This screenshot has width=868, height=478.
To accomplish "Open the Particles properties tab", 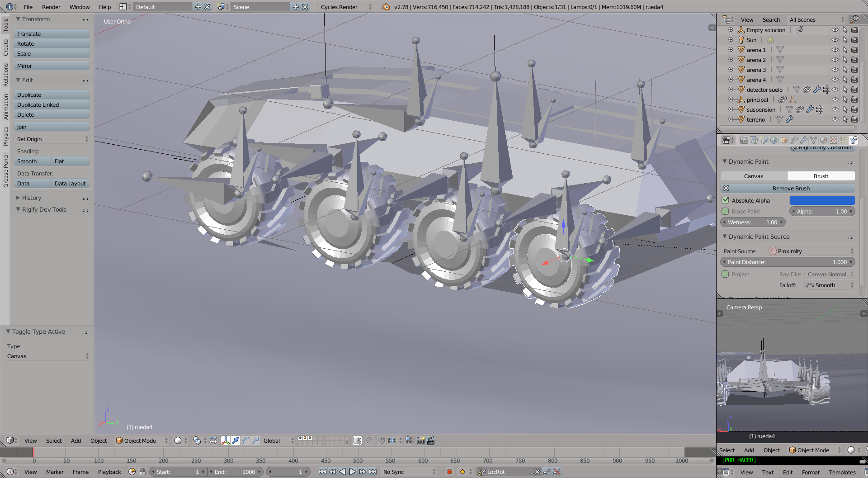I will pos(843,140).
